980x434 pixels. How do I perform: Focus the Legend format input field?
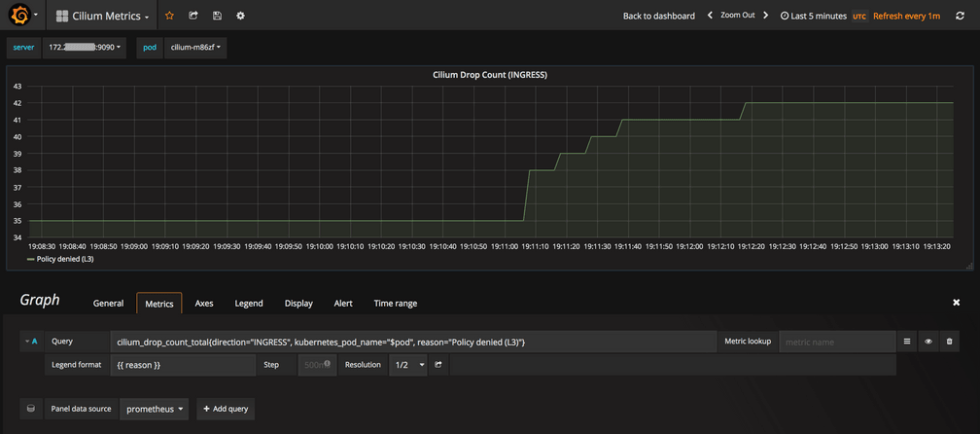(x=183, y=365)
